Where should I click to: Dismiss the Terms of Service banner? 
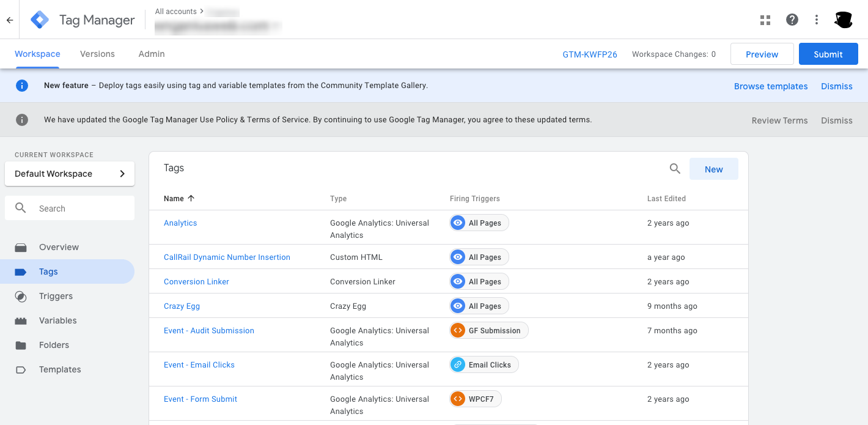tap(837, 120)
